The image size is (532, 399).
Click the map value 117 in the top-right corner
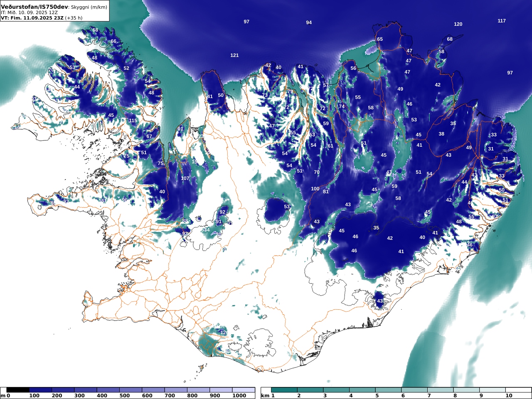tap(502, 21)
